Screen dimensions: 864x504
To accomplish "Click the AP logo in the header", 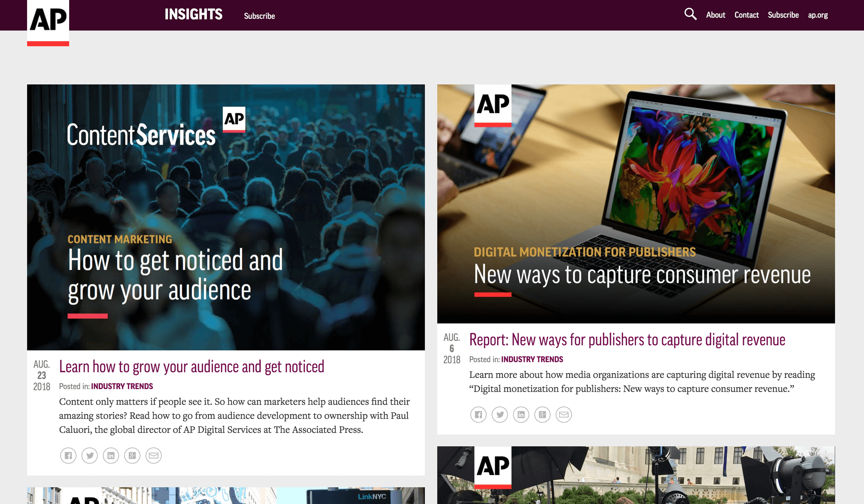I will coord(48,23).
